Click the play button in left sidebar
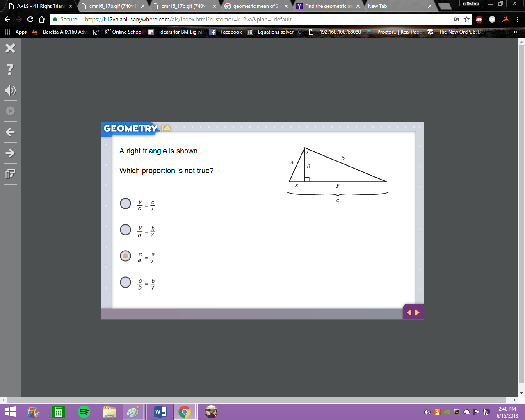The width and height of the screenshot is (525, 420). (10, 111)
